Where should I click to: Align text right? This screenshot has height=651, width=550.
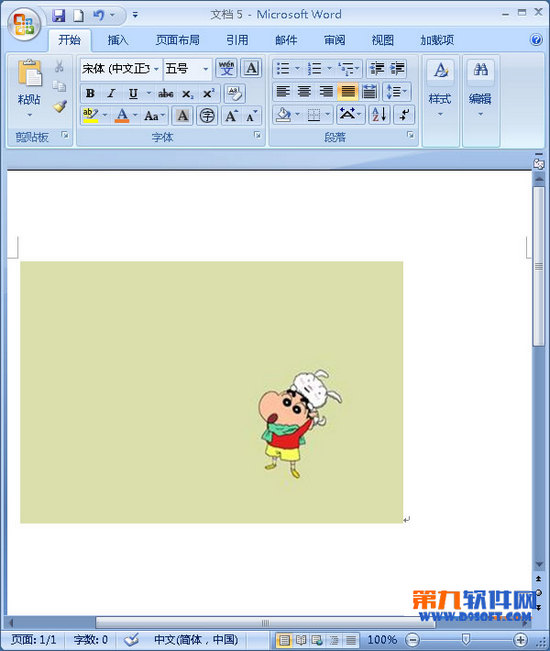point(326,92)
